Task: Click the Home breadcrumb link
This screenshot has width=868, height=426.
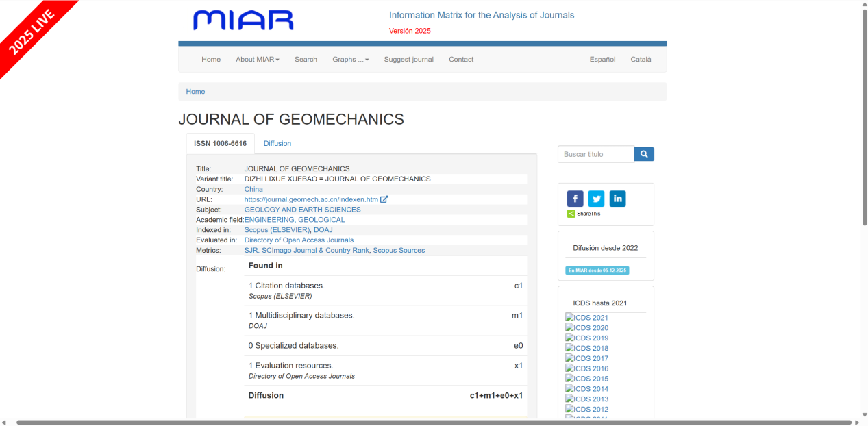Action: 195,92
